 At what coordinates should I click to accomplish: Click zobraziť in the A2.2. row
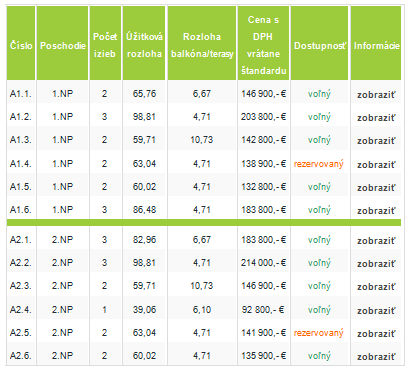pyautogui.click(x=376, y=264)
